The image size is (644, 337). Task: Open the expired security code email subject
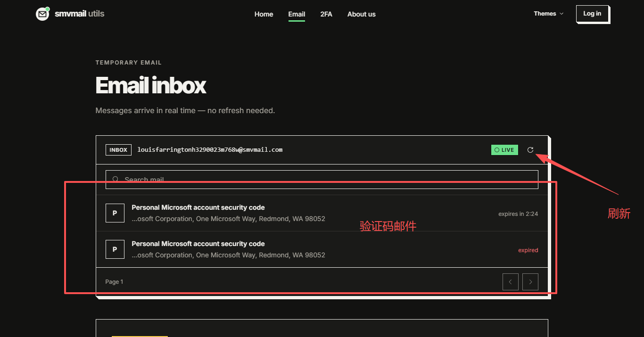pos(198,244)
